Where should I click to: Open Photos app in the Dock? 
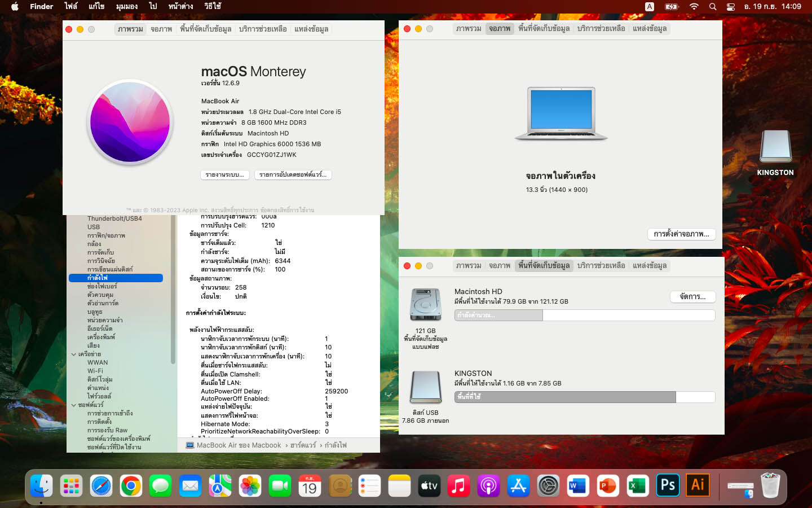(250, 485)
